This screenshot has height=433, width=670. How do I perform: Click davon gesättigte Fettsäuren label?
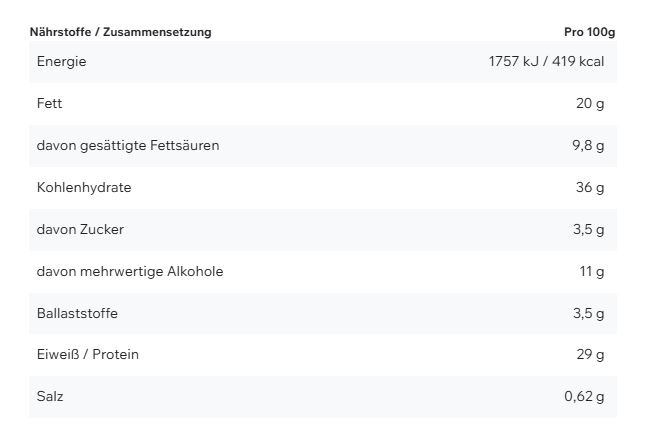(x=128, y=145)
